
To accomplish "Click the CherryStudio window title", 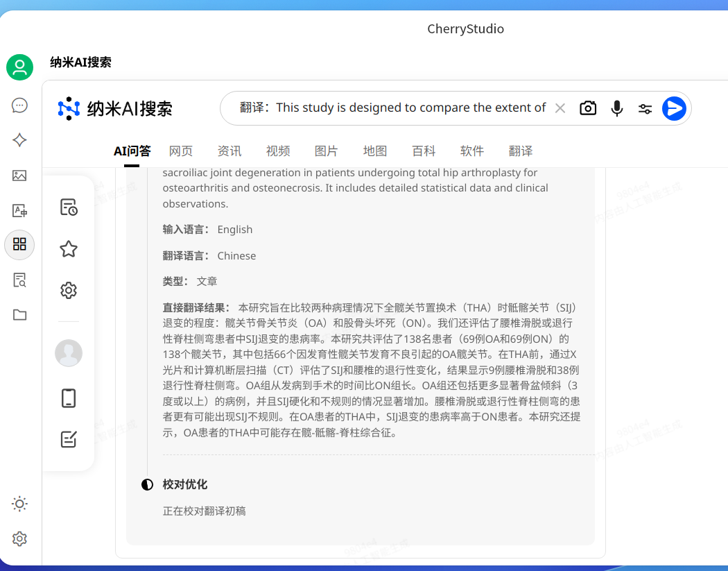I will tap(465, 29).
